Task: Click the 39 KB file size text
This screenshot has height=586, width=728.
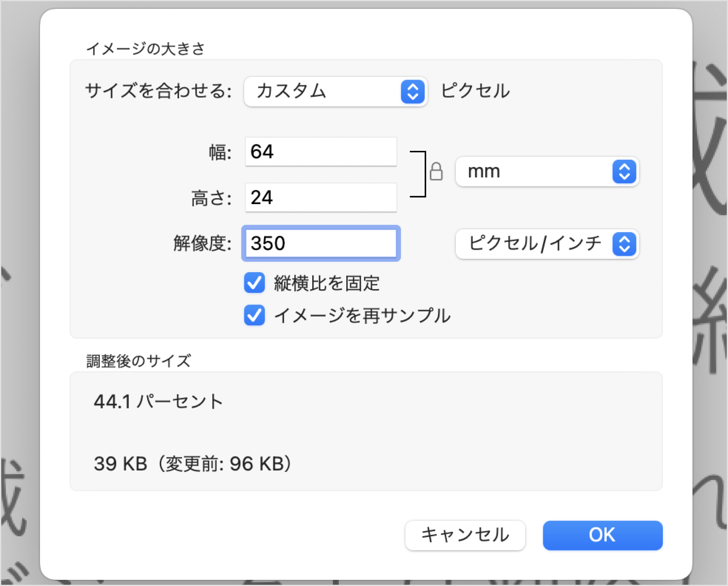Action: (x=120, y=463)
